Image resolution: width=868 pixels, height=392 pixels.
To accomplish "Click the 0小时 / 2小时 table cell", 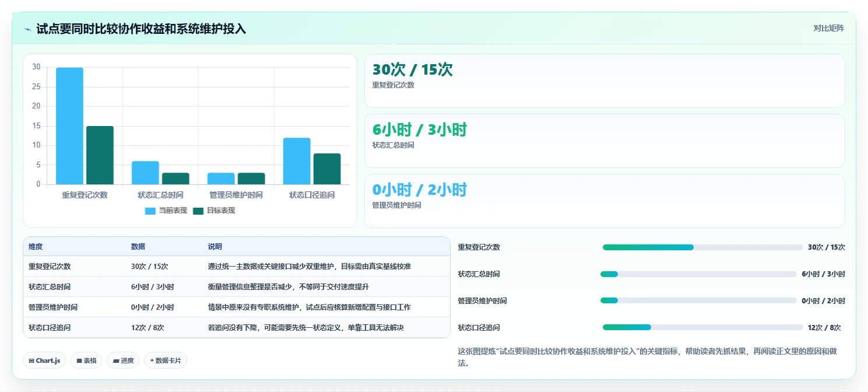I will 153,307.
